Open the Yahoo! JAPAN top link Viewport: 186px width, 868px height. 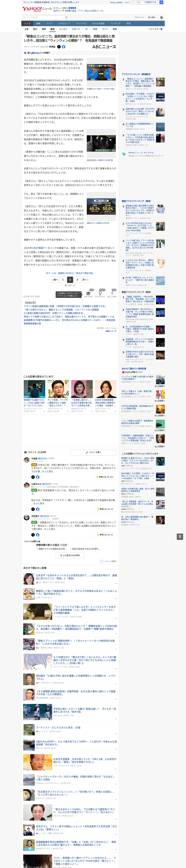coord(116,2)
